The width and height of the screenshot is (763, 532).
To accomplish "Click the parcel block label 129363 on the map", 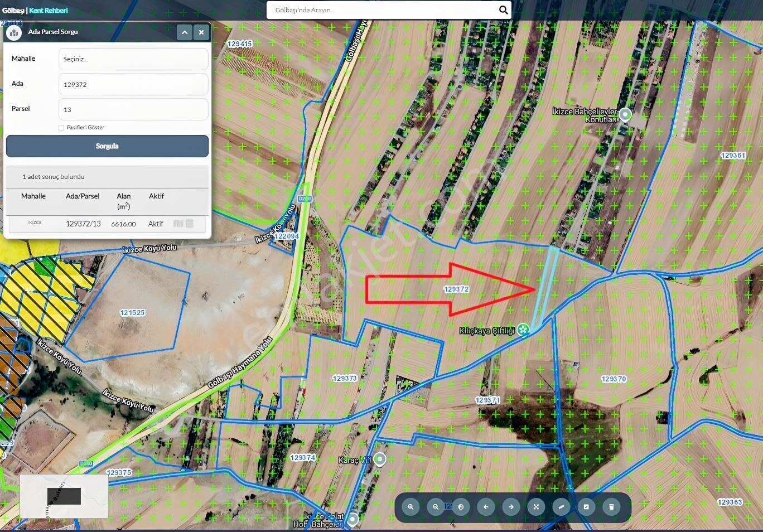I will click(730, 502).
